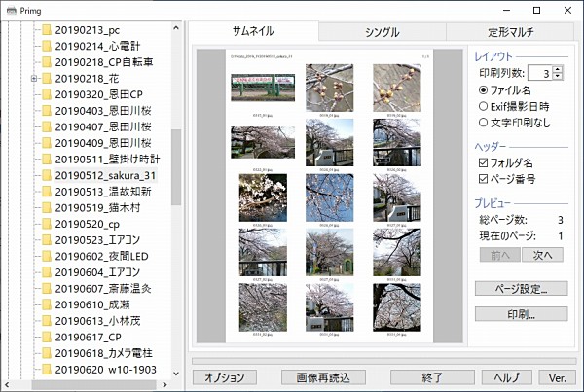Select folder name 20190213_pc
The image size is (584, 392).
coord(88,30)
